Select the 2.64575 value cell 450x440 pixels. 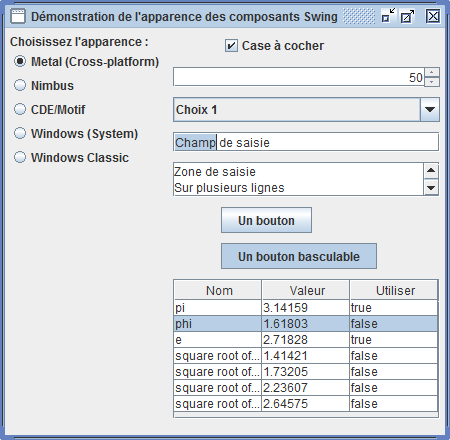click(306, 404)
